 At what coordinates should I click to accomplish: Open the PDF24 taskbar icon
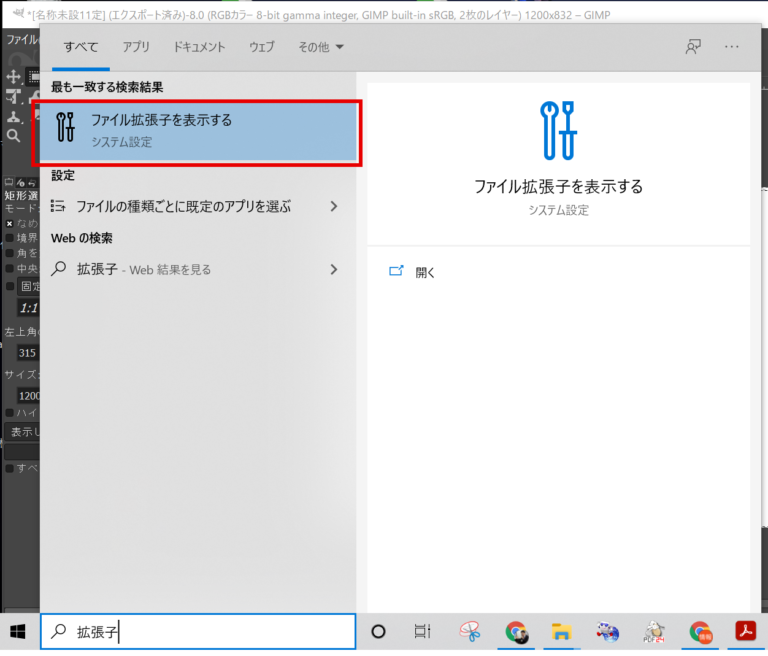(653, 632)
